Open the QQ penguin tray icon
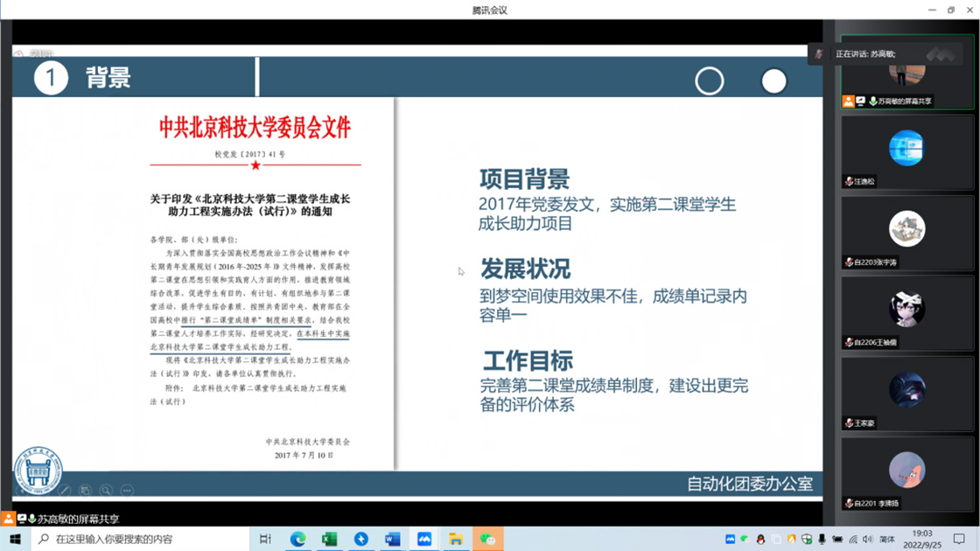Image resolution: width=980 pixels, height=551 pixels. point(760,539)
